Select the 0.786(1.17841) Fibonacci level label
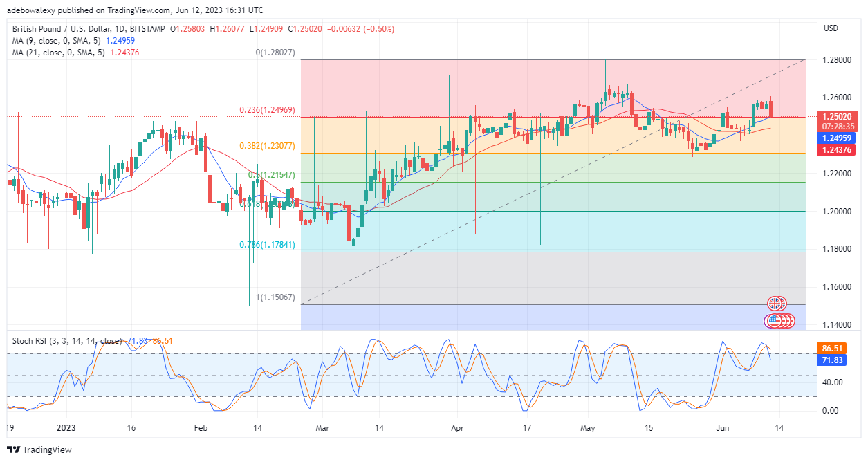 point(268,245)
